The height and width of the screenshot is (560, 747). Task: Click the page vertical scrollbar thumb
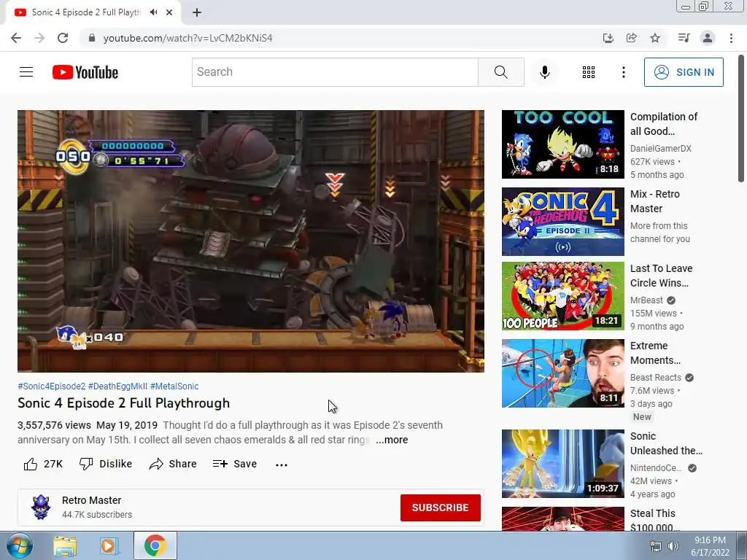click(x=741, y=118)
